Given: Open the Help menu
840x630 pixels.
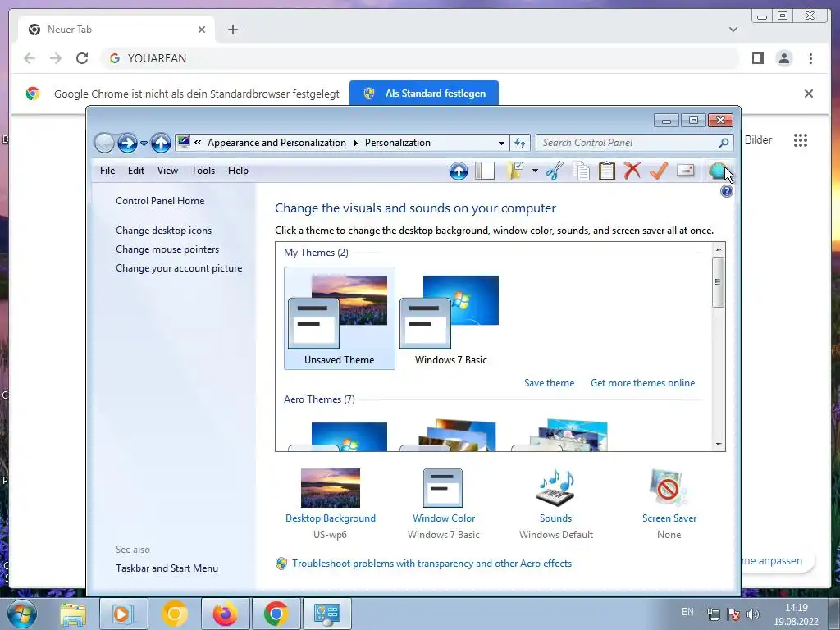Looking at the screenshot, I should [238, 171].
